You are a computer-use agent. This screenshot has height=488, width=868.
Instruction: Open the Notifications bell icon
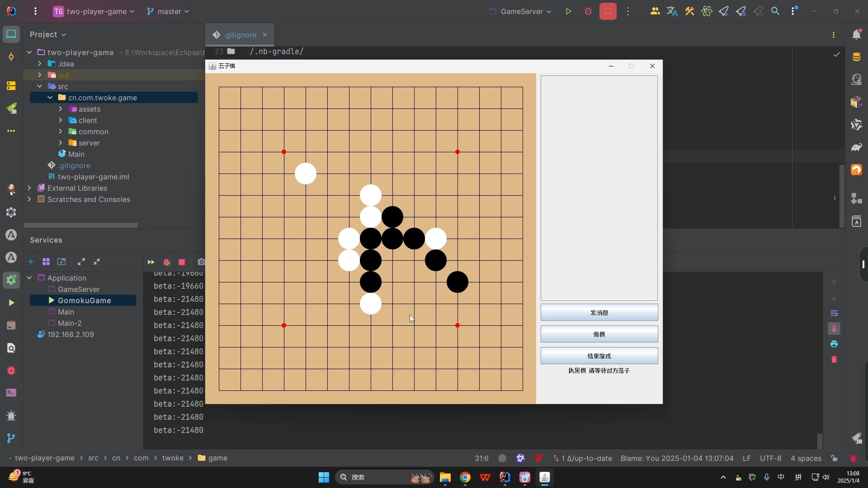856,35
